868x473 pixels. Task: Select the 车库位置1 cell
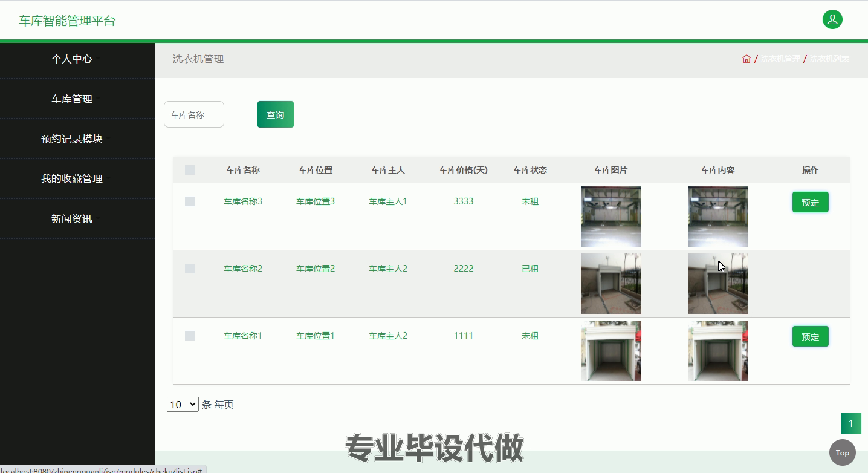click(x=316, y=336)
